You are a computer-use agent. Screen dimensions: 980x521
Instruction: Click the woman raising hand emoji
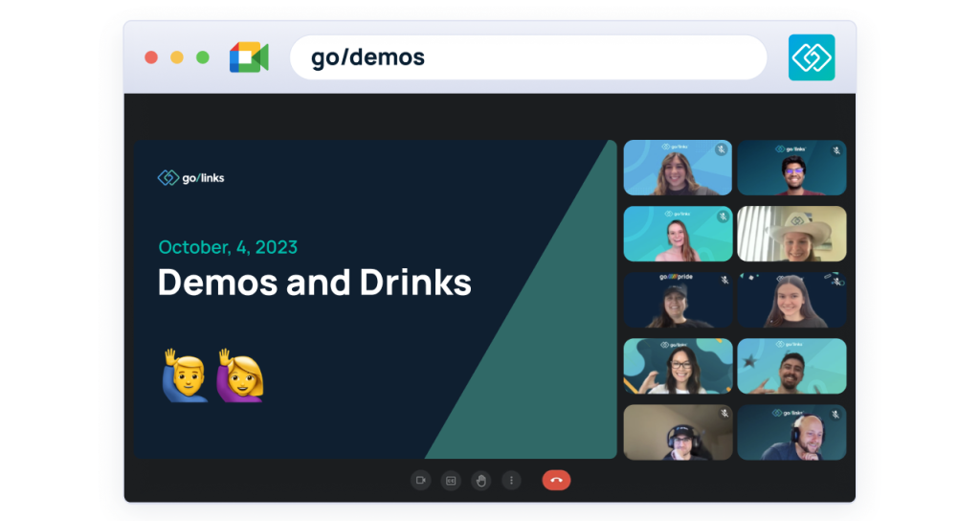(240, 375)
